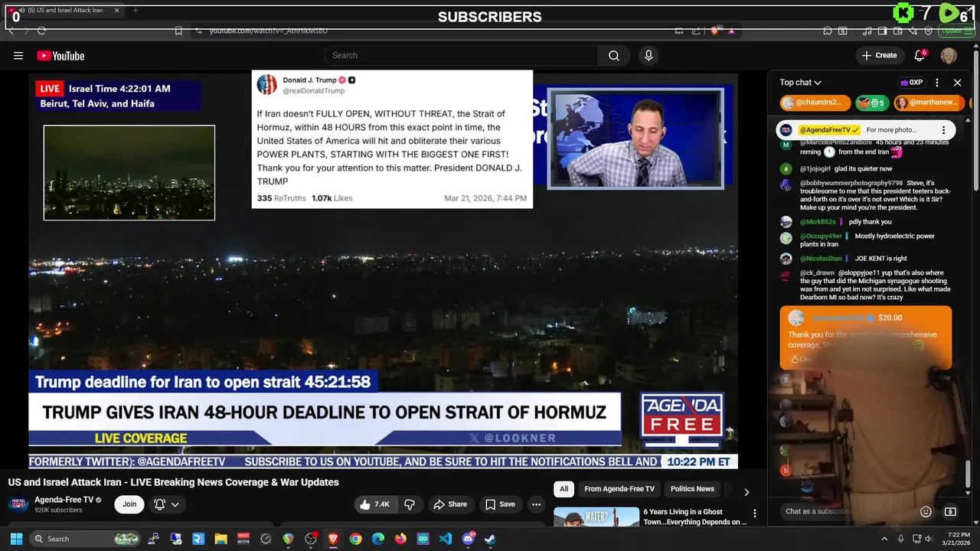This screenshot has height=551, width=980.
Task: Close the live chat panel
Action: 957,83
